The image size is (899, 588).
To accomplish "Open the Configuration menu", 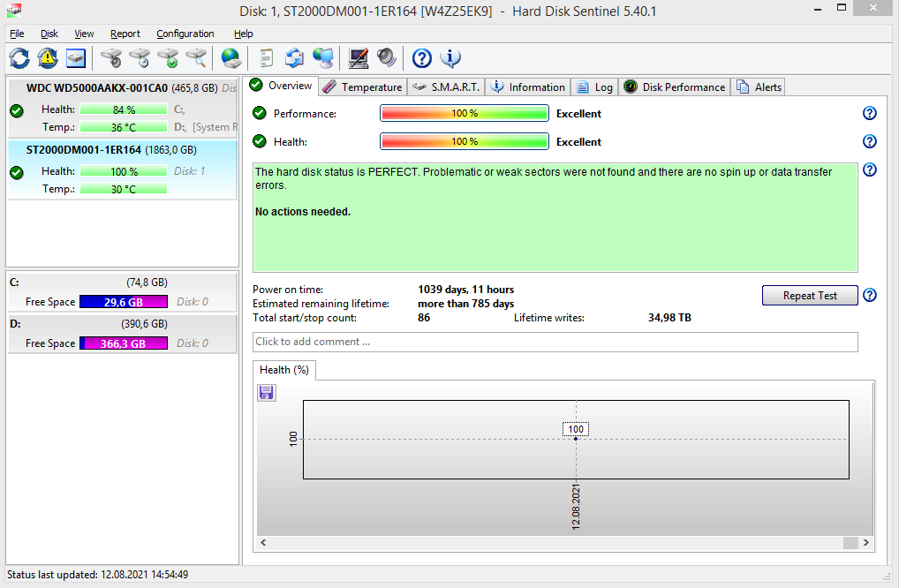I will pos(185,34).
